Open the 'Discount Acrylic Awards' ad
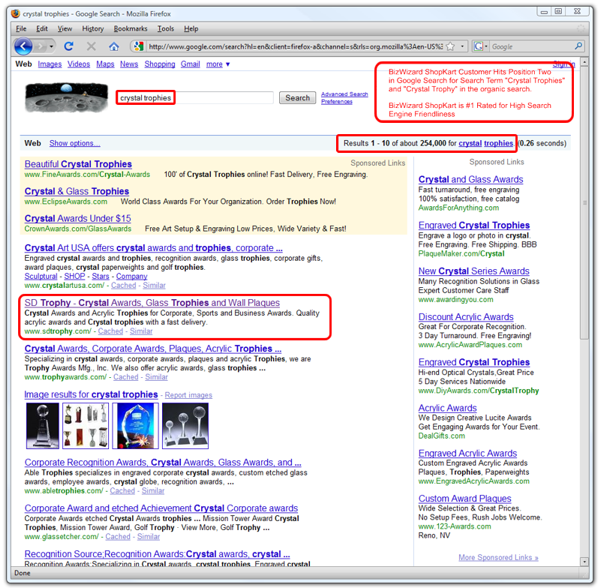 coord(466,317)
